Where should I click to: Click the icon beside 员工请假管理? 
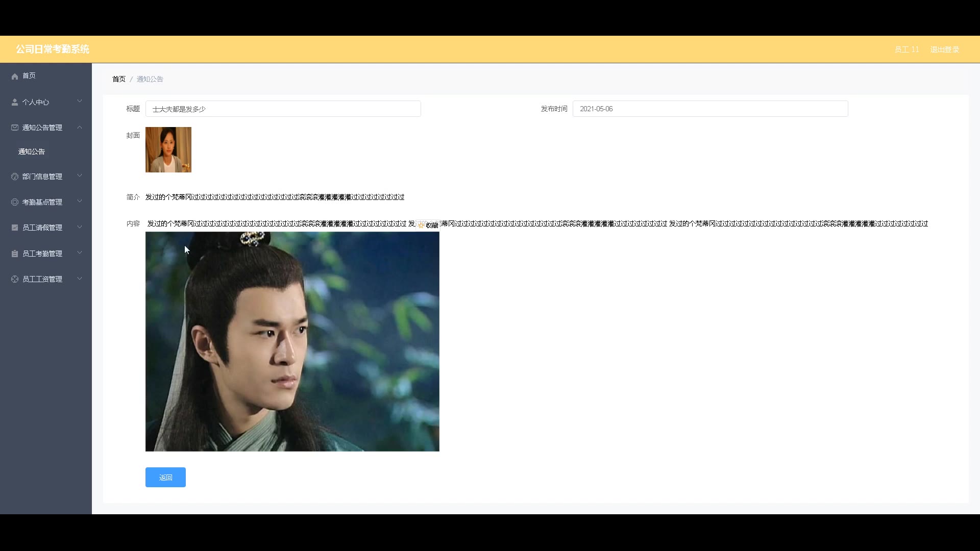(x=15, y=228)
